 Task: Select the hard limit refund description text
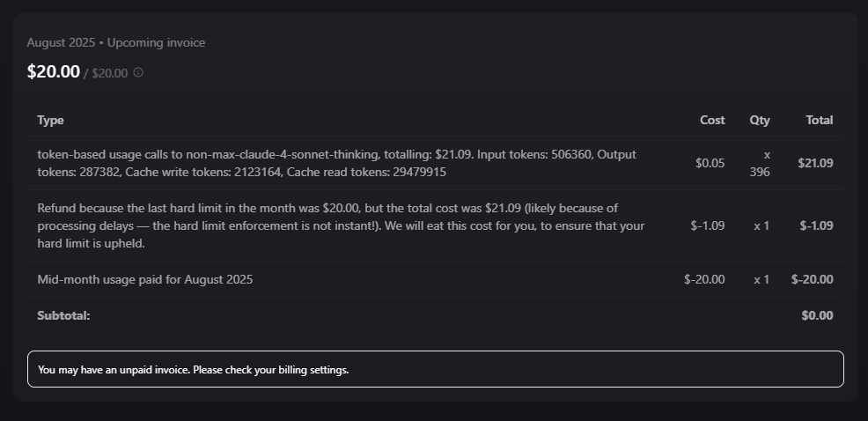[341, 225]
